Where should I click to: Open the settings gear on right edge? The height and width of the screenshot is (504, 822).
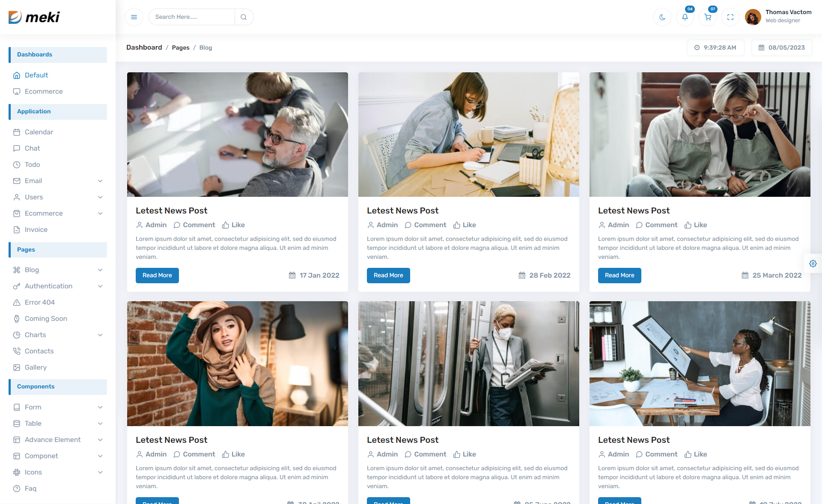tap(813, 264)
